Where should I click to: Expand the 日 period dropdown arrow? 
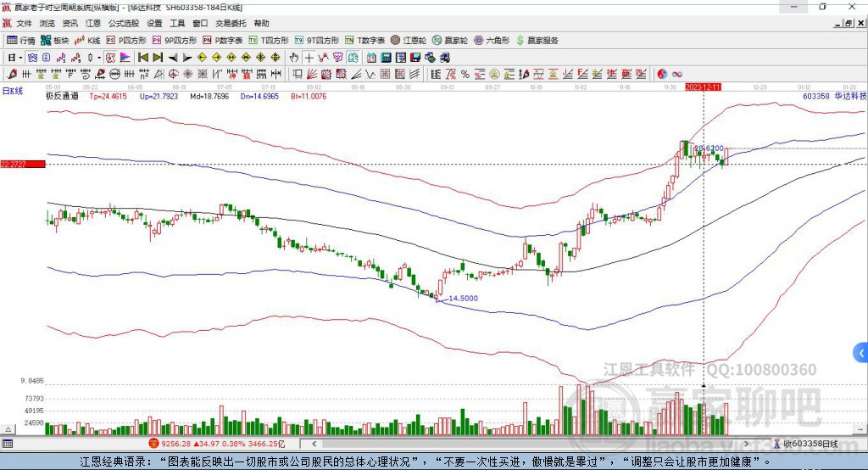[x=20, y=58]
